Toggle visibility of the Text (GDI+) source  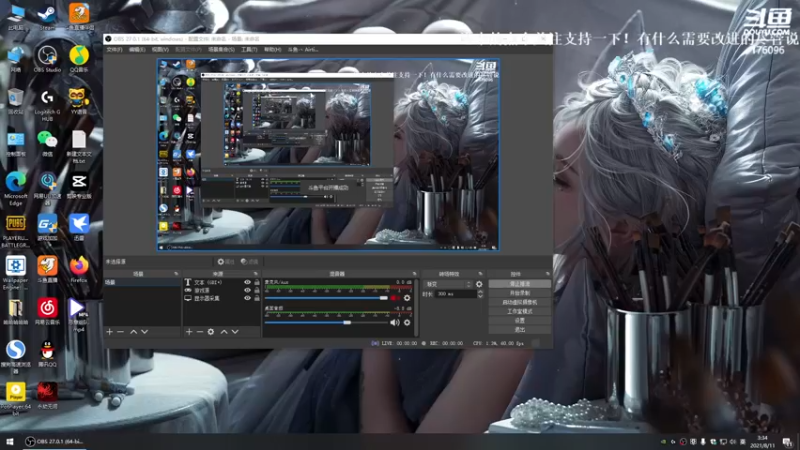point(247,282)
